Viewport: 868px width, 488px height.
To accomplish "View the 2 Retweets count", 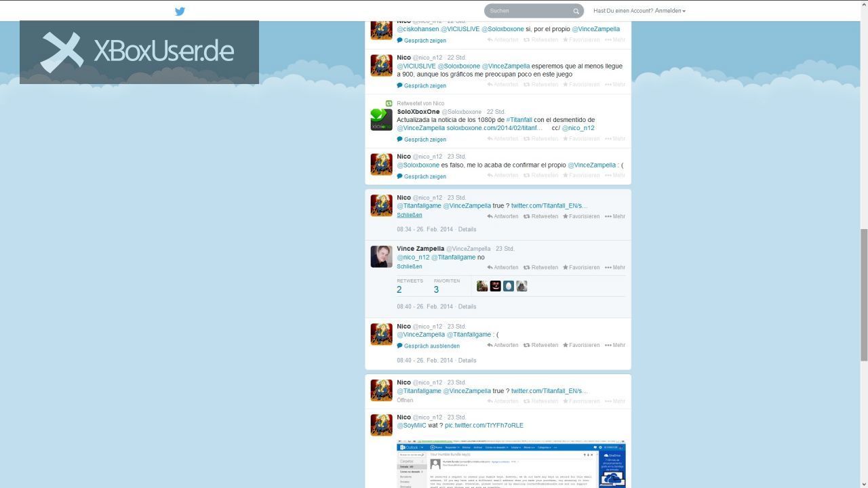I will point(410,286).
